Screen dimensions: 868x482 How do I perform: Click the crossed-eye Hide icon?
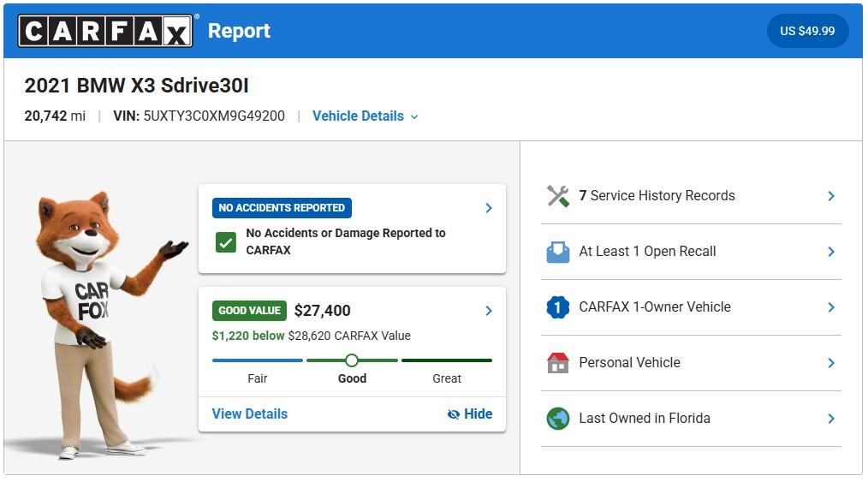[x=454, y=414]
